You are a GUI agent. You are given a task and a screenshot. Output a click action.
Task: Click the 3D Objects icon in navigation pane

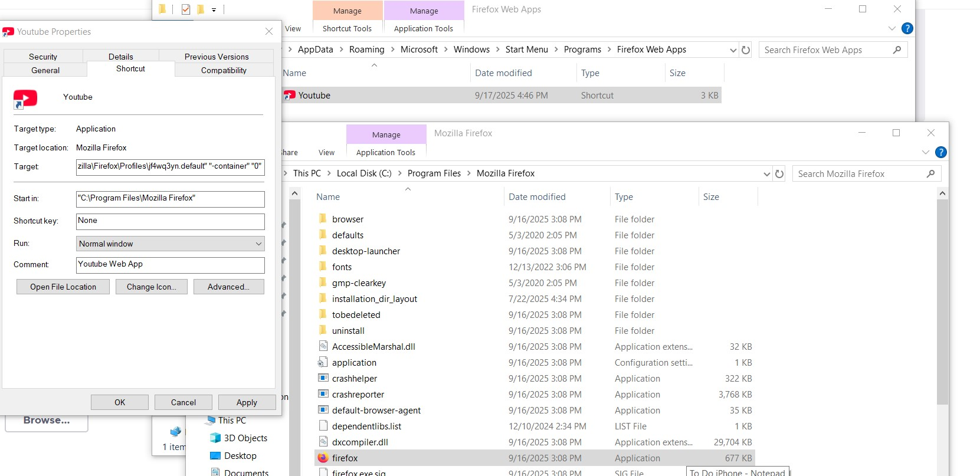[x=215, y=438]
